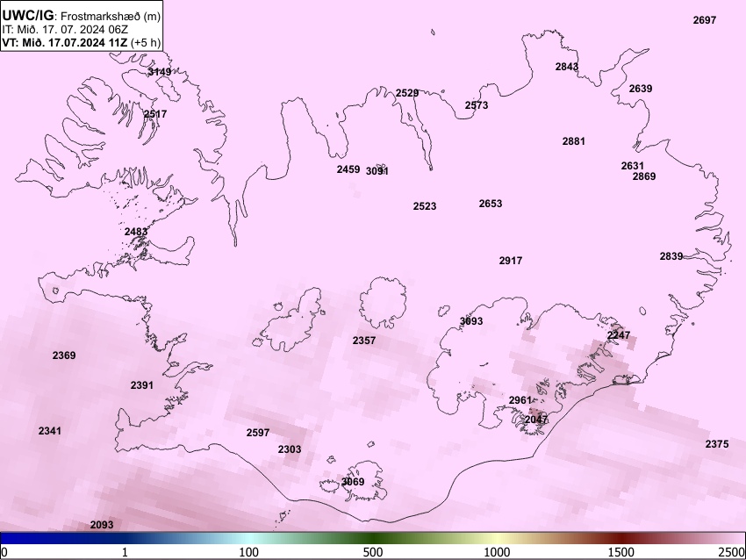The width and height of the screenshot is (746, 560).
Task: Click the value 2523
Action: [425, 206]
